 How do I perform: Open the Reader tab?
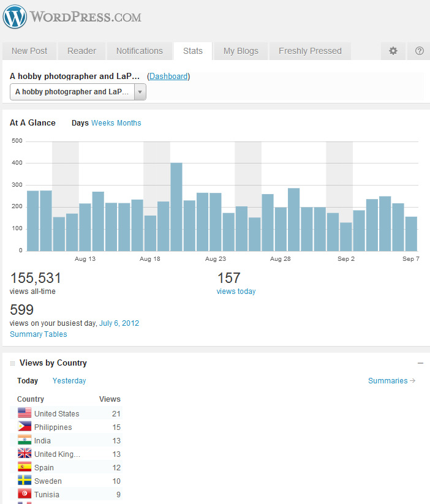[81, 51]
